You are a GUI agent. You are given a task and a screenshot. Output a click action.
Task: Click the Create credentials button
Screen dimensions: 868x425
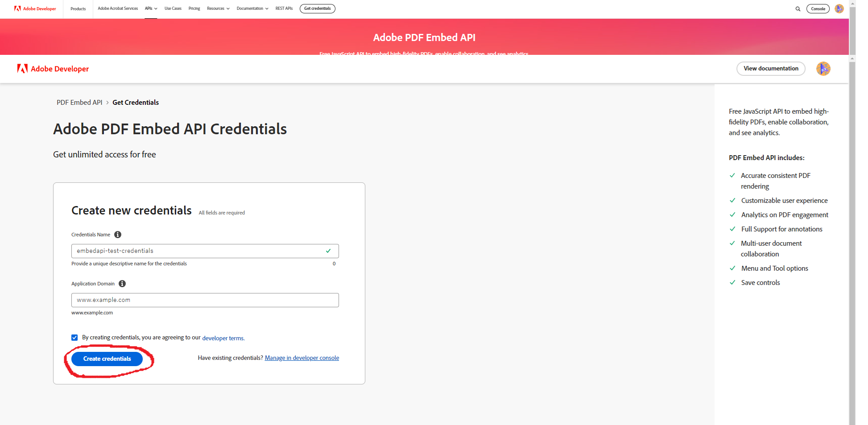click(107, 359)
